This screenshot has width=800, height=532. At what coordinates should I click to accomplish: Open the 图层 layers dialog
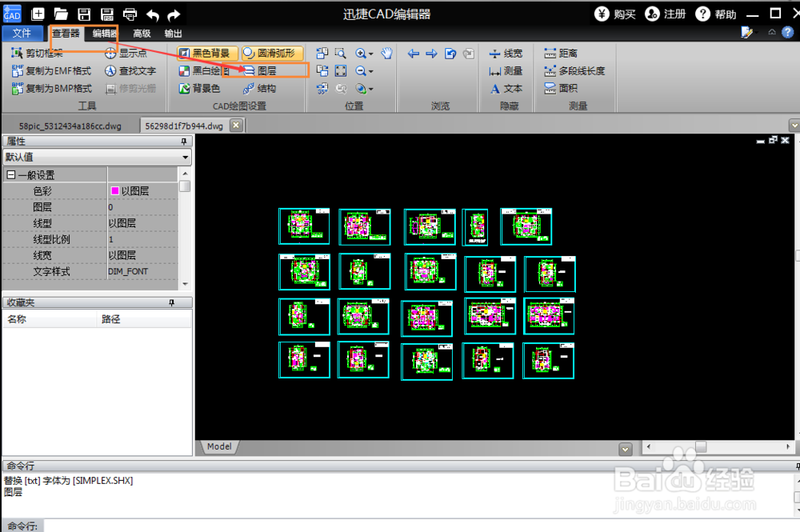260,71
